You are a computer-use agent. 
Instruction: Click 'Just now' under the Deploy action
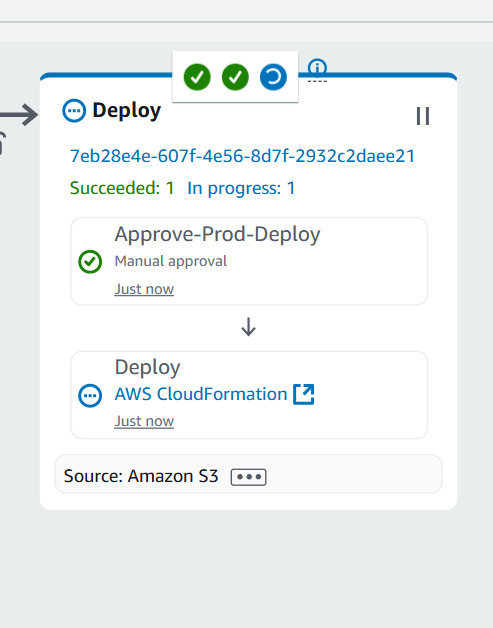[x=144, y=421]
